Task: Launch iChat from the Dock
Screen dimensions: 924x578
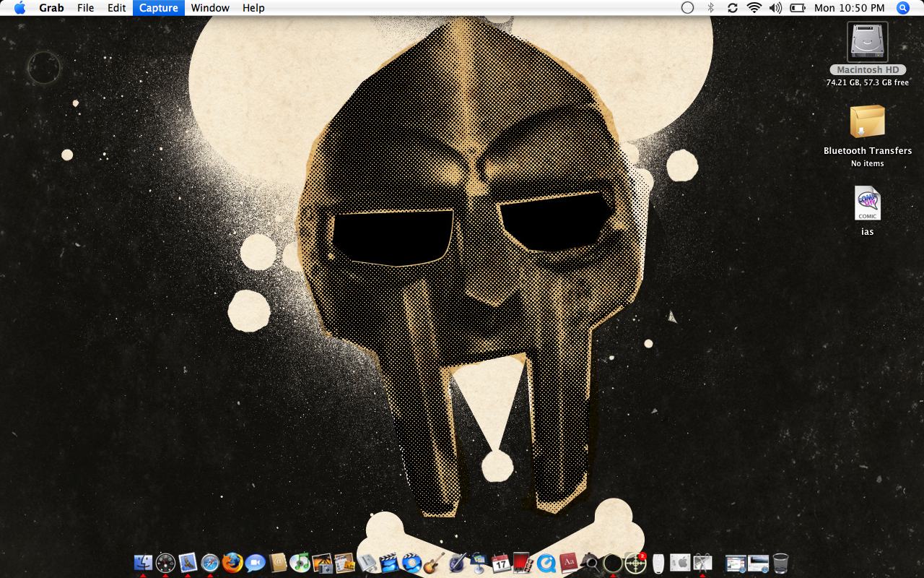Action: coord(255,563)
